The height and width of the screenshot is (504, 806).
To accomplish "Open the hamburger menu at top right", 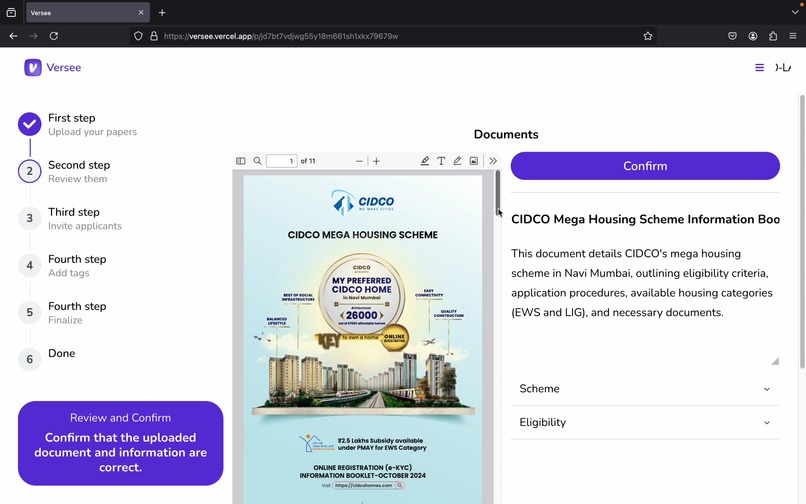I will 759,67.
